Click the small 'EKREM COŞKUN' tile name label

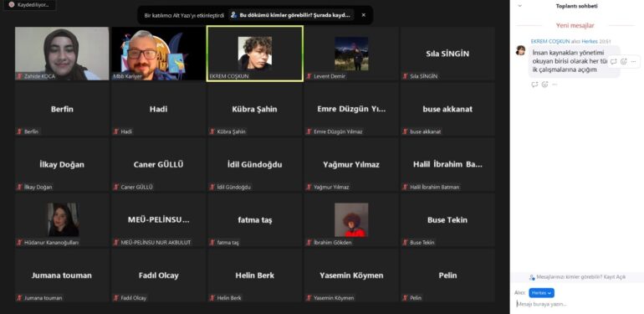coord(229,76)
